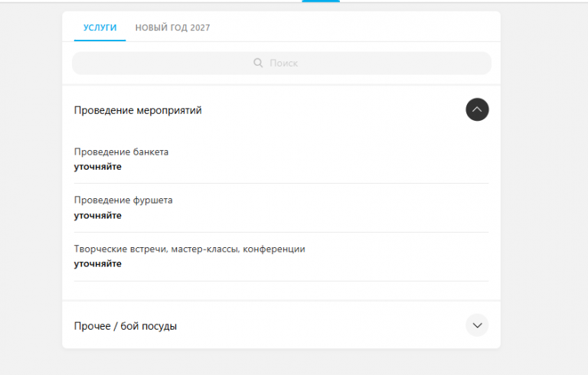Select Творческие встречи, мастер-классы, конференции item

[x=189, y=249]
